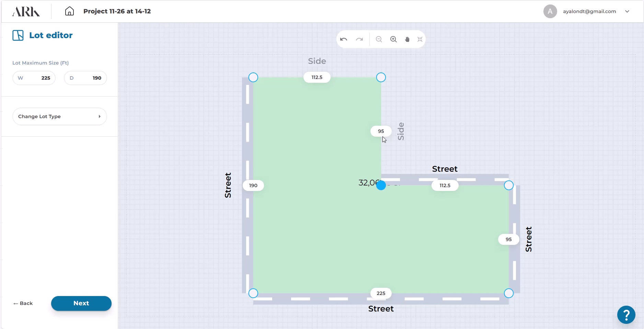
Task: Click the top-left lot corner handle
Action: tap(253, 77)
